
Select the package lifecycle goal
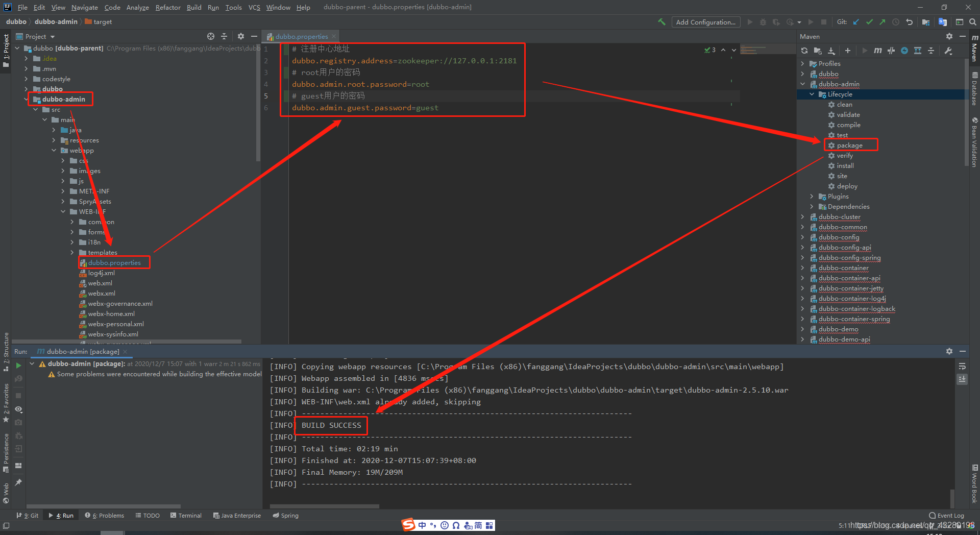(849, 145)
